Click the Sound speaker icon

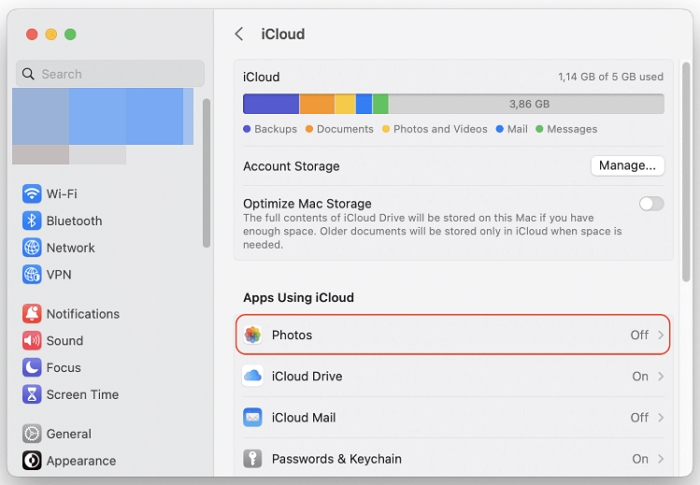(x=32, y=341)
